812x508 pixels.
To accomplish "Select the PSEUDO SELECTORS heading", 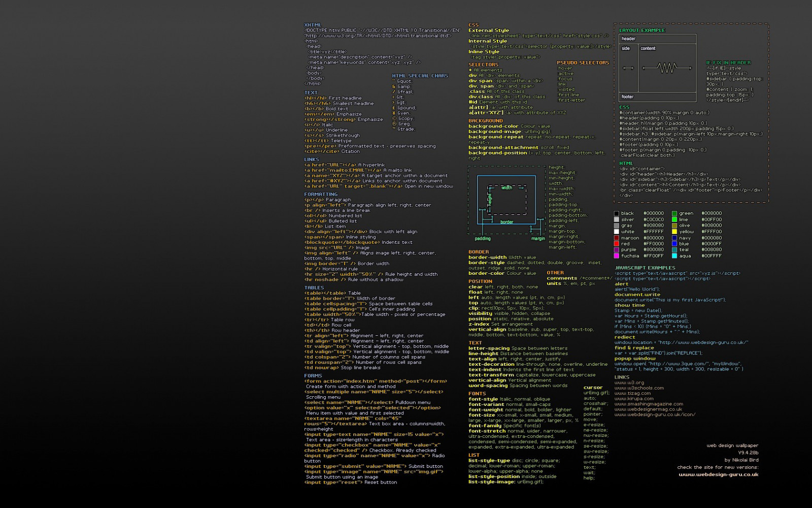I will 583,62.
